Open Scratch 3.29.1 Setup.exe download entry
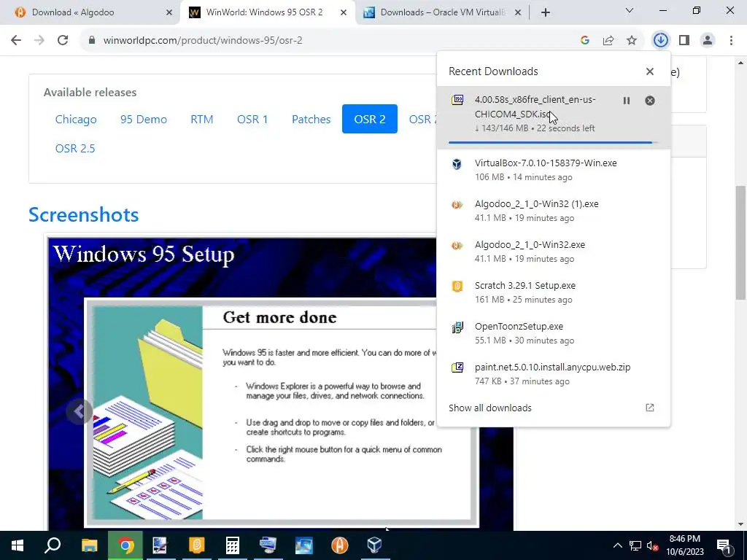The width and height of the screenshot is (747, 560). coord(554,292)
